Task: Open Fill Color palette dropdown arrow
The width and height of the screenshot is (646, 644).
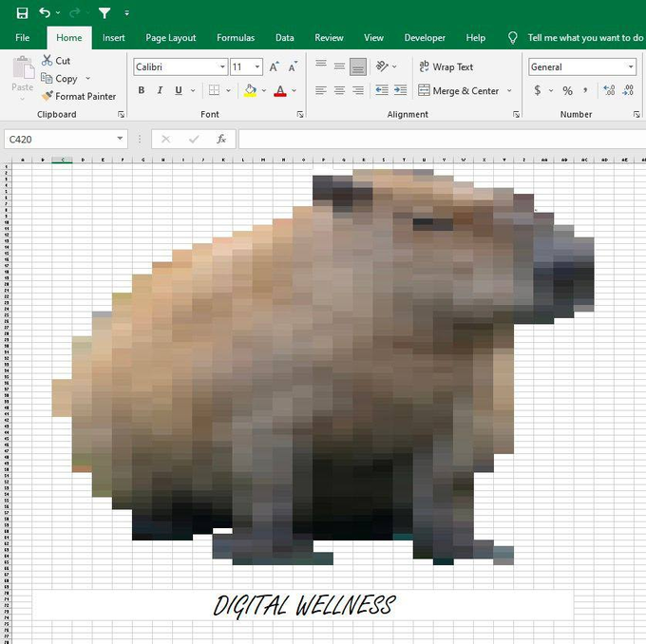Action: point(264,90)
